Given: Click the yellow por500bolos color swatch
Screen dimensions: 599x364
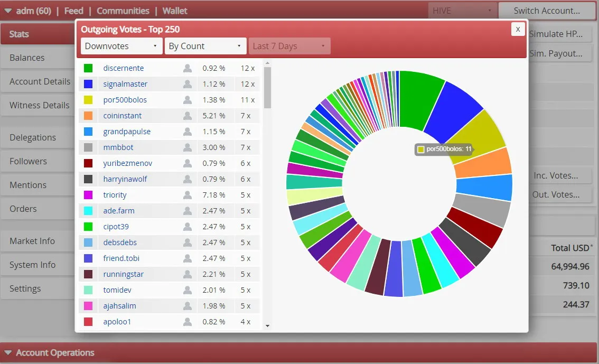Looking at the screenshot, I should [88, 100].
